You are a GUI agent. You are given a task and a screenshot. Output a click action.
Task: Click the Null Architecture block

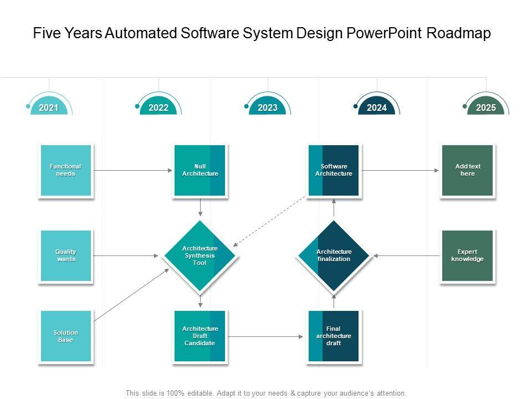pyautogui.click(x=199, y=170)
